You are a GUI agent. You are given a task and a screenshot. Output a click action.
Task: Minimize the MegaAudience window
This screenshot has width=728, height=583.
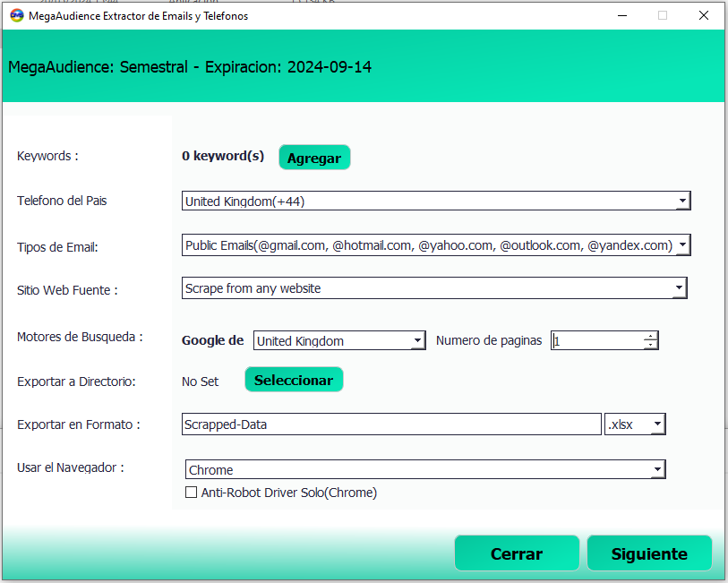click(x=622, y=15)
